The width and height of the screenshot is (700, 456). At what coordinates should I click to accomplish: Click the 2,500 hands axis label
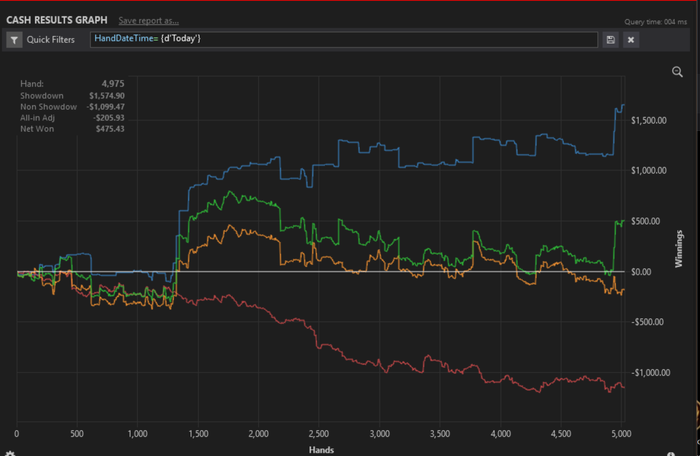319,434
